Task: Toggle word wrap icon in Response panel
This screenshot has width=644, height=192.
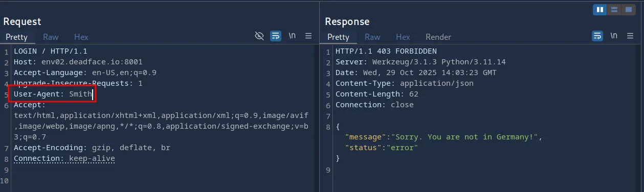Action: (x=597, y=36)
